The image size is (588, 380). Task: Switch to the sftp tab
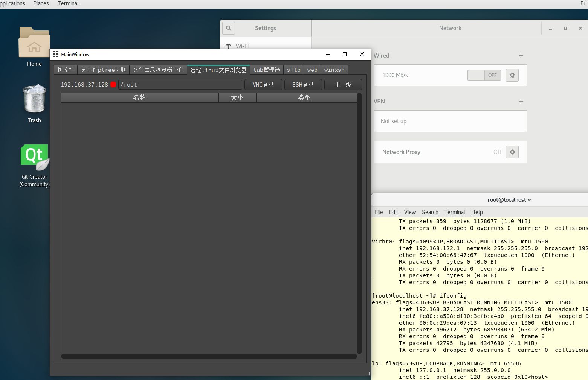click(293, 70)
